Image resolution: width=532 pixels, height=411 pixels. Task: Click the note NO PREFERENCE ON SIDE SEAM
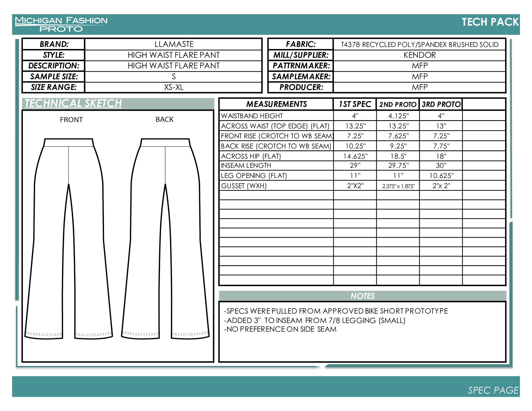point(280,329)
